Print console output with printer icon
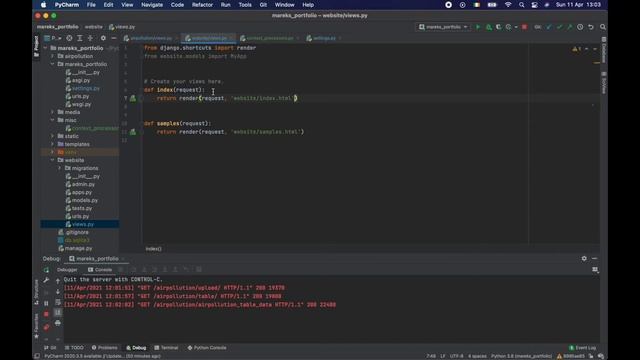 point(58,323)
